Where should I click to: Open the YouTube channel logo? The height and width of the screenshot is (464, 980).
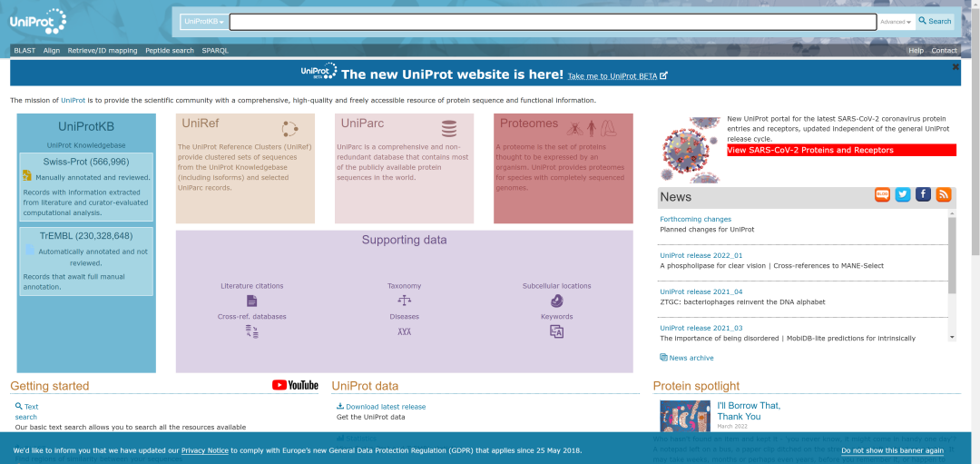295,385
